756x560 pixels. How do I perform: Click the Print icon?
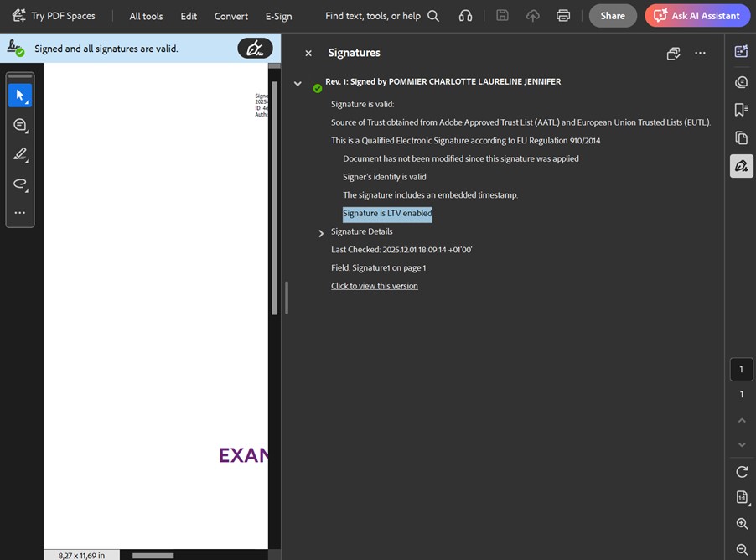(563, 16)
